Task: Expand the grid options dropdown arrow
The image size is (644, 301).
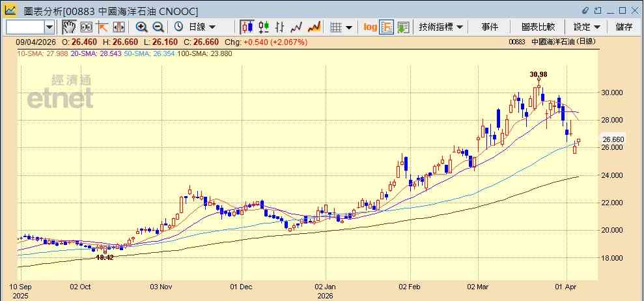Action: 348,27
